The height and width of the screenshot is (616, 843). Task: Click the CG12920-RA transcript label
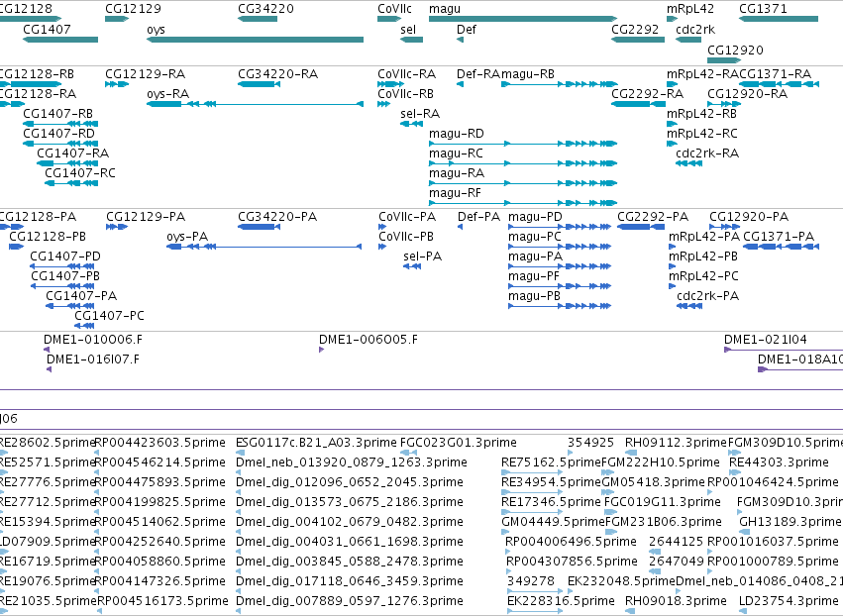tap(747, 93)
